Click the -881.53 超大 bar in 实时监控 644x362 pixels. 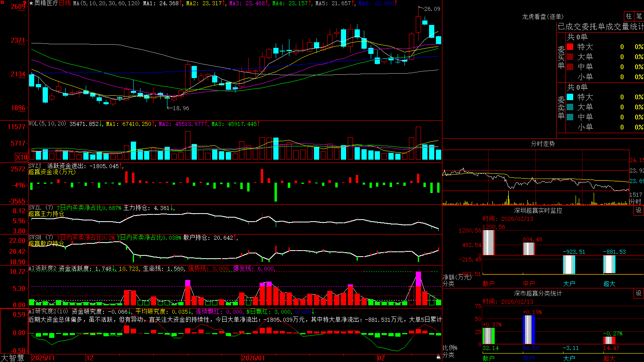click(x=609, y=264)
